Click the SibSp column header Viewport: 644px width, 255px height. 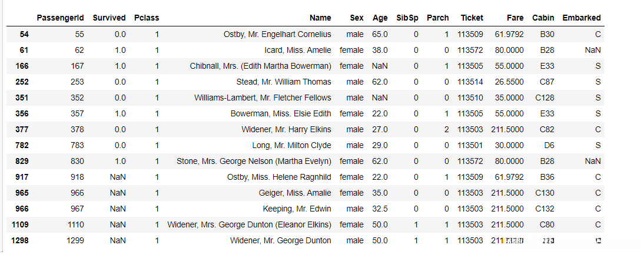[x=407, y=18]
